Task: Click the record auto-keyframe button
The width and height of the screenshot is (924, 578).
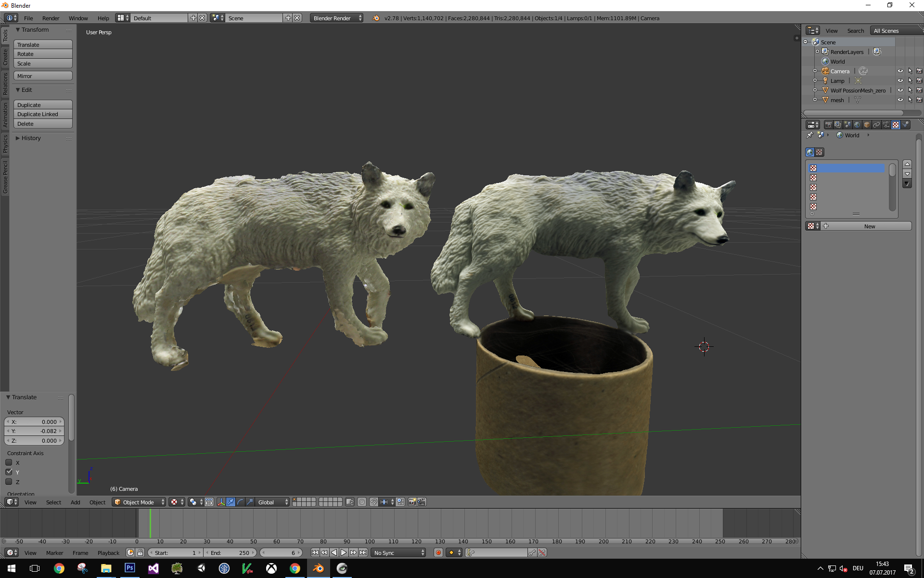Action: pos(438,552)
